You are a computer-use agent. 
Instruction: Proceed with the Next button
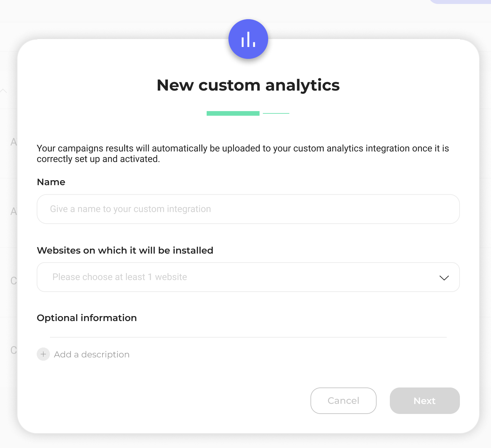pyautogui.click(x=425, y=401)
